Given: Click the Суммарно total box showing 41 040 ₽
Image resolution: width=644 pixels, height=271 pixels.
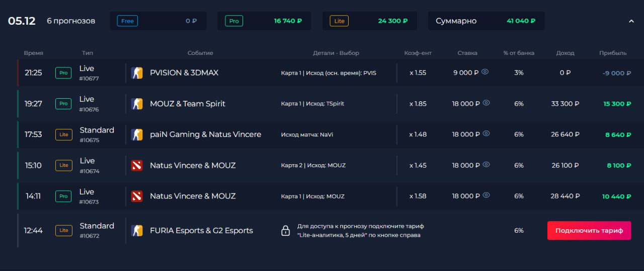Looking at the screenshot, I should click(486, 21).
